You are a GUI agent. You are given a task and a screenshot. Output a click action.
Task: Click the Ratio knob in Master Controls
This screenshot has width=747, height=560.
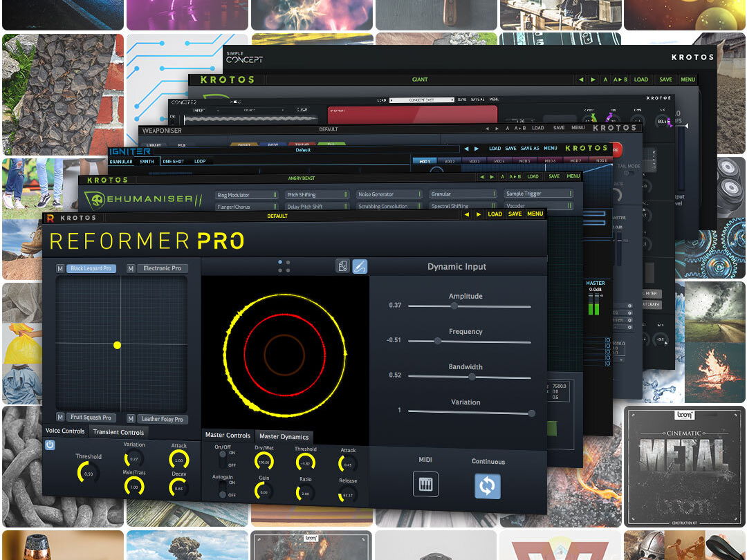pos(306,494)
